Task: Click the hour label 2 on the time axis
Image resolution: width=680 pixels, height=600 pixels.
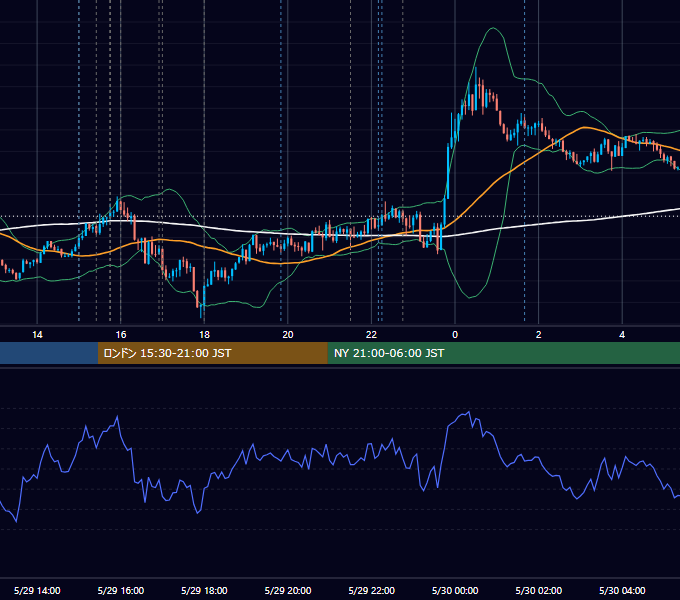Action: [x=539, y=335]
